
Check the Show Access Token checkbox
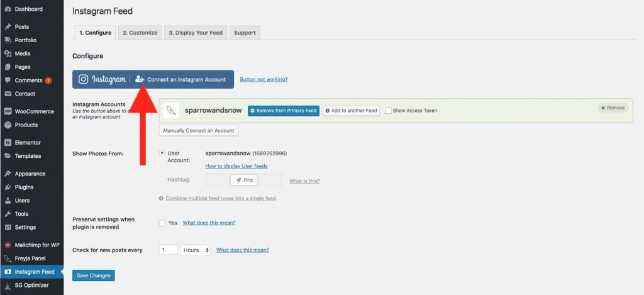point(388,111)
